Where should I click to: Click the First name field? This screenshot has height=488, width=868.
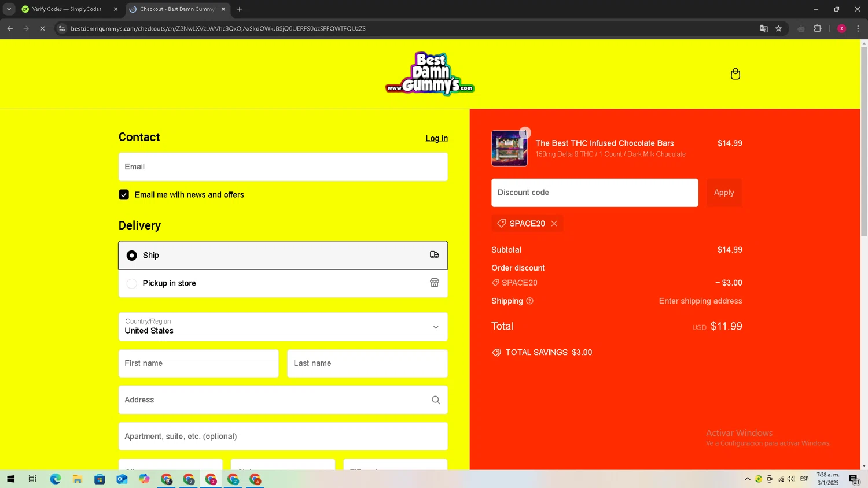(198, 363)
